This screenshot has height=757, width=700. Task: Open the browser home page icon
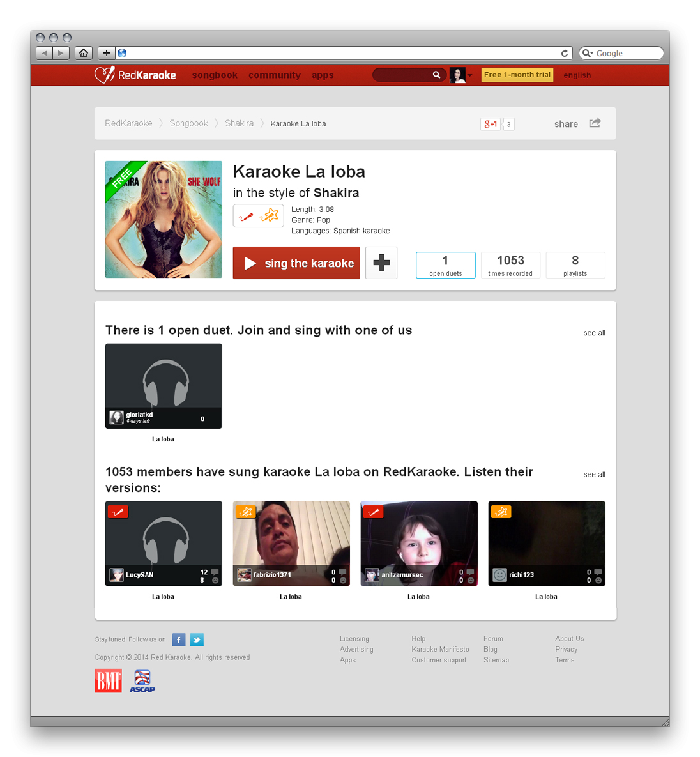point(84,52)
